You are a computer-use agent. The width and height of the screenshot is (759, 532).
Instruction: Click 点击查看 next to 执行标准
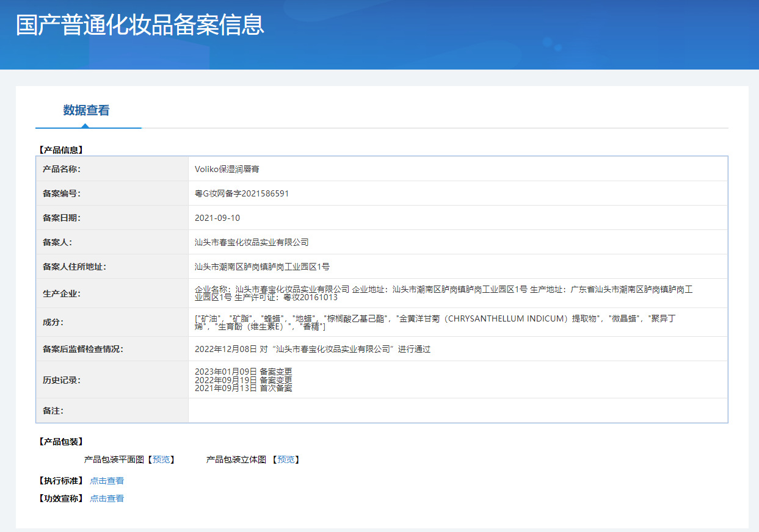107,481
